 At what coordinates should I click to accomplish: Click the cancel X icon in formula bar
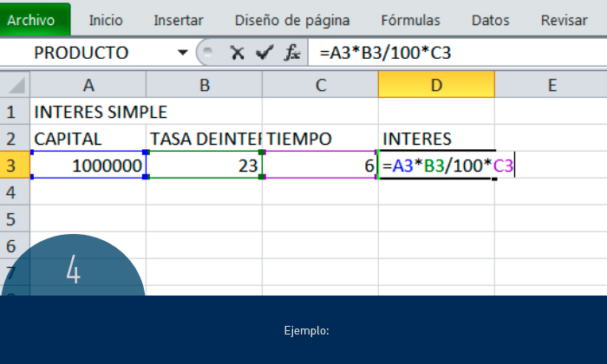237,53
